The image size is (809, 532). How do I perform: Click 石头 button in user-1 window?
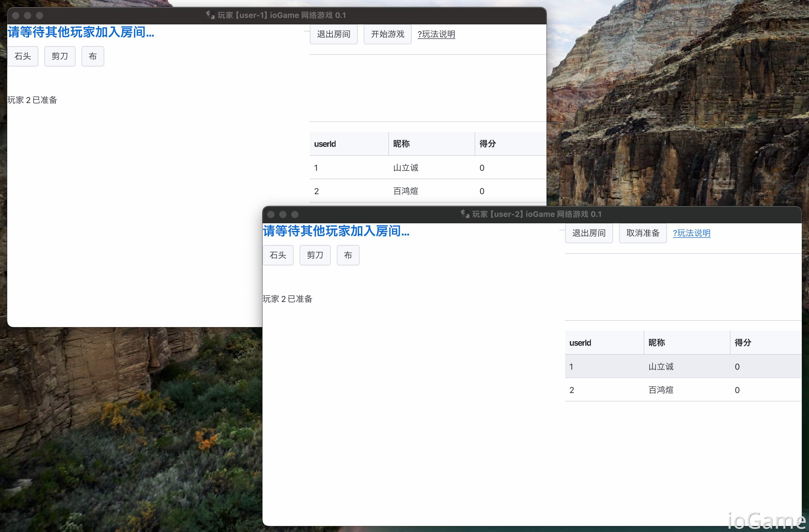coord(22,56)
